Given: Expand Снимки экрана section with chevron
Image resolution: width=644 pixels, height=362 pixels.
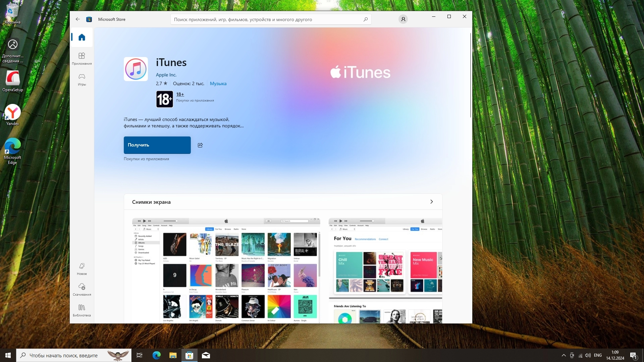Looking at the screenshot, I should coord(431,202).
